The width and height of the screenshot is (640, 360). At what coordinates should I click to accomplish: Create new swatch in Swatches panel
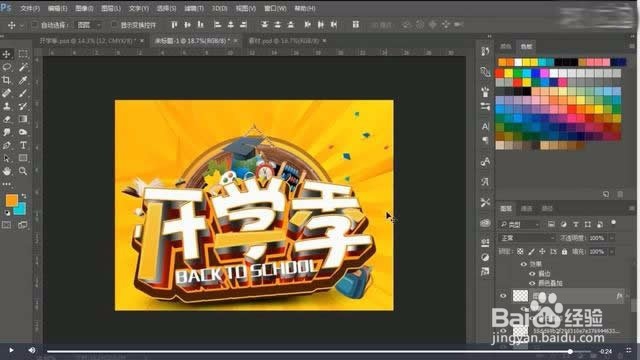[x=606, y=194]
